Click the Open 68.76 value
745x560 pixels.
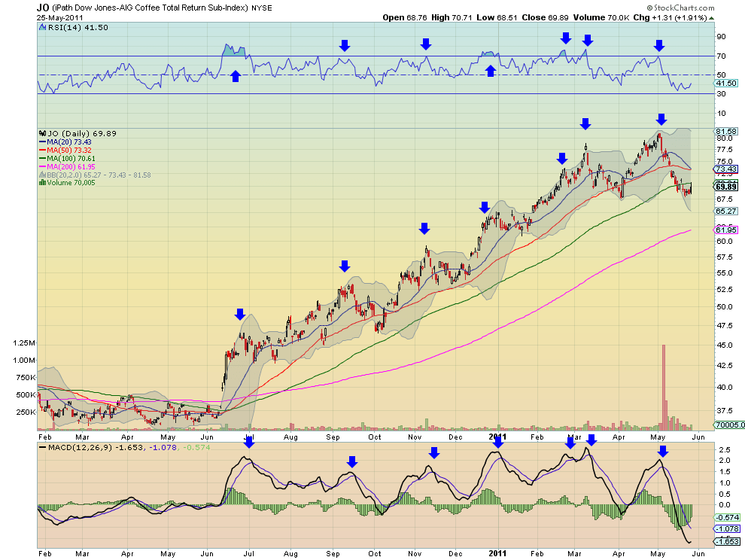(405, 17)
